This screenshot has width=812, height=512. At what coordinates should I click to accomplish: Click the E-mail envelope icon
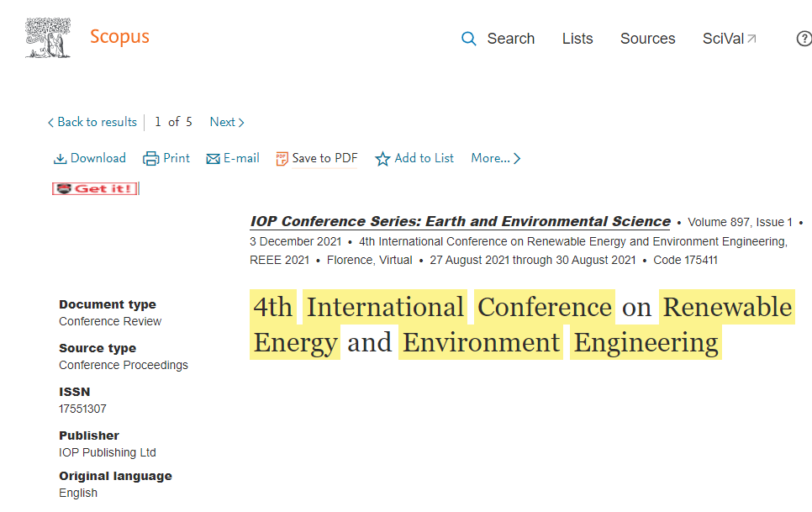click(x=214, y=159)
